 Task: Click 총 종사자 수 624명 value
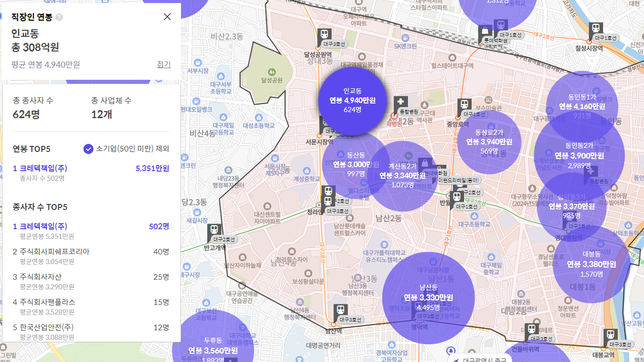(x=26, y=114)
